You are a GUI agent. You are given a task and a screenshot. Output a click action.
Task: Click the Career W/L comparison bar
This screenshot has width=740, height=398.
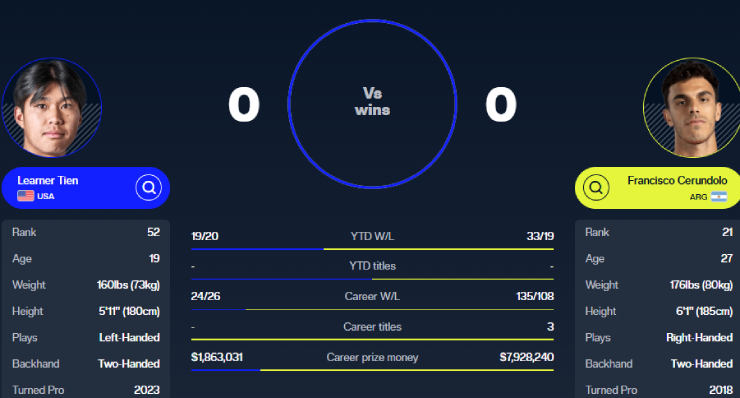pyautogui.click(x=372, y=309)
